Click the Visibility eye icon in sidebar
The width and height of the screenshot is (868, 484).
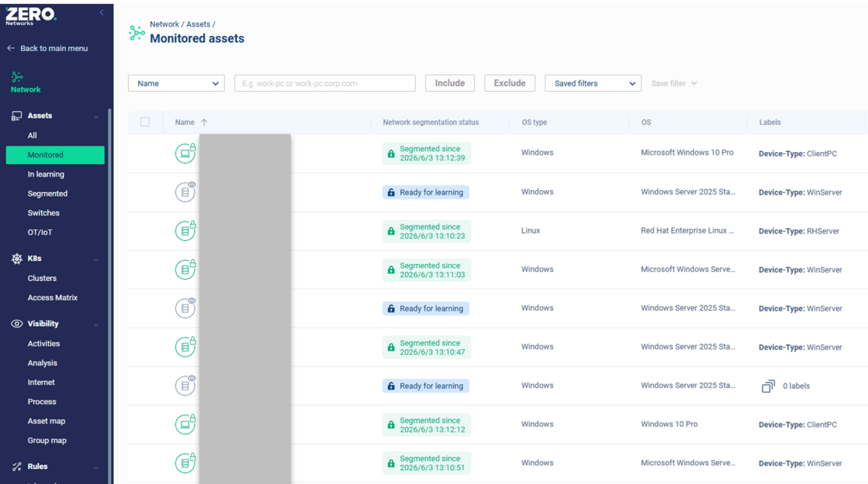point(17,324)
